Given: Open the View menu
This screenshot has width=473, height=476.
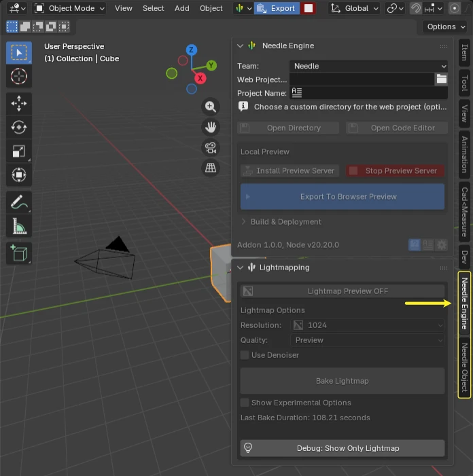Looking at the screenshot, I should click(123, 8).
